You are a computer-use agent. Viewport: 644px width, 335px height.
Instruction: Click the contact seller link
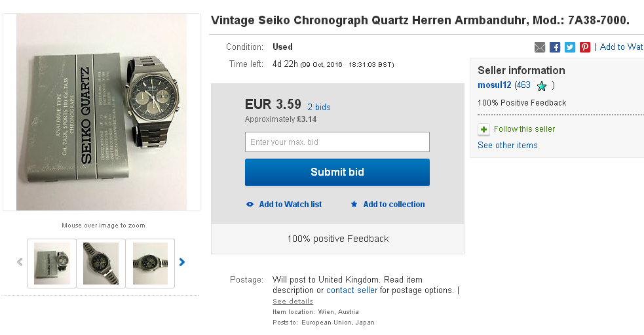click(x=352, y=290)
